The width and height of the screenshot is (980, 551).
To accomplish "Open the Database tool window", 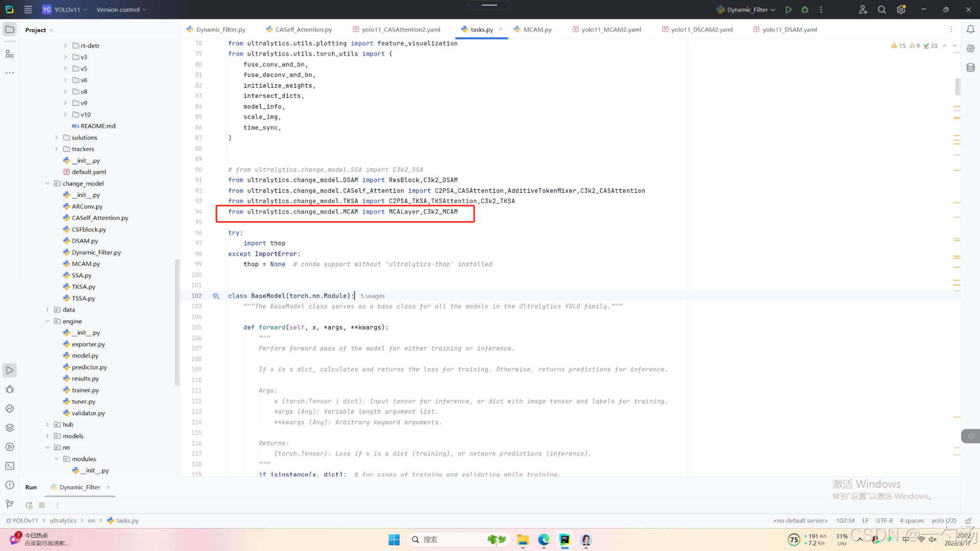I will coord(970,67).
